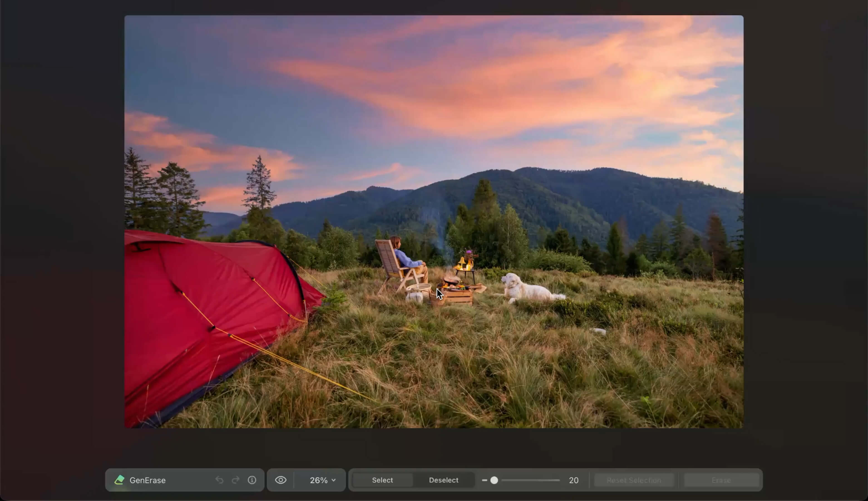Image resolution: width=868 pixels, height=501 pixels.
Task: Toggle the eye preview icon
Action: [x=281, y=480]
